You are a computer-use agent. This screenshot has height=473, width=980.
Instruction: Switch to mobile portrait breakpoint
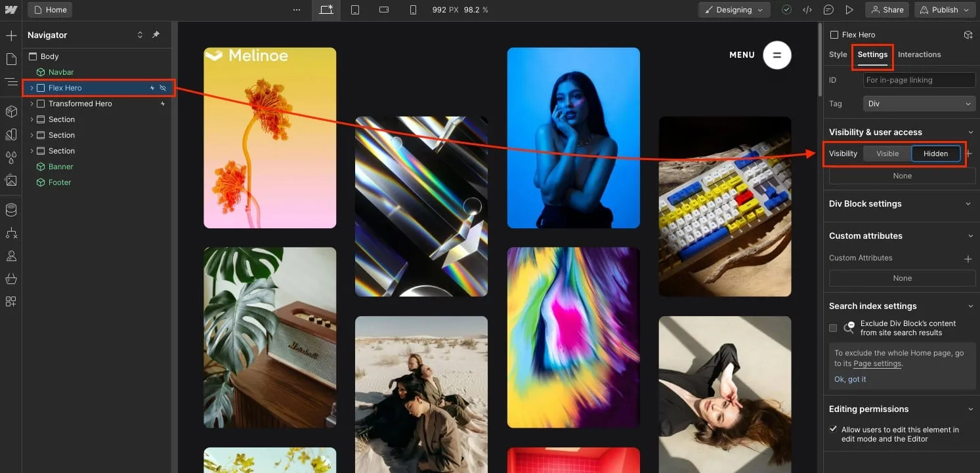point(413,10)
